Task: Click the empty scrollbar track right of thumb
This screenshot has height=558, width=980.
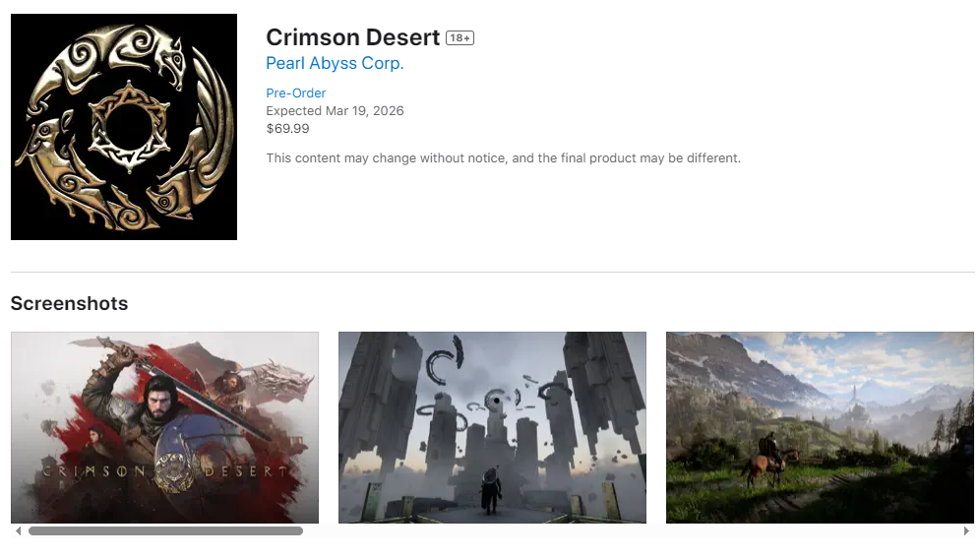Action: coord(632,530)
